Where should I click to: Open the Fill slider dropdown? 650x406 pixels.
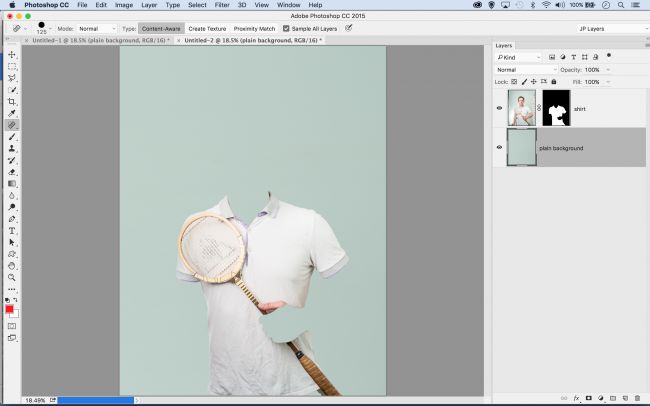pyautogui.click(x=608, y=82)
